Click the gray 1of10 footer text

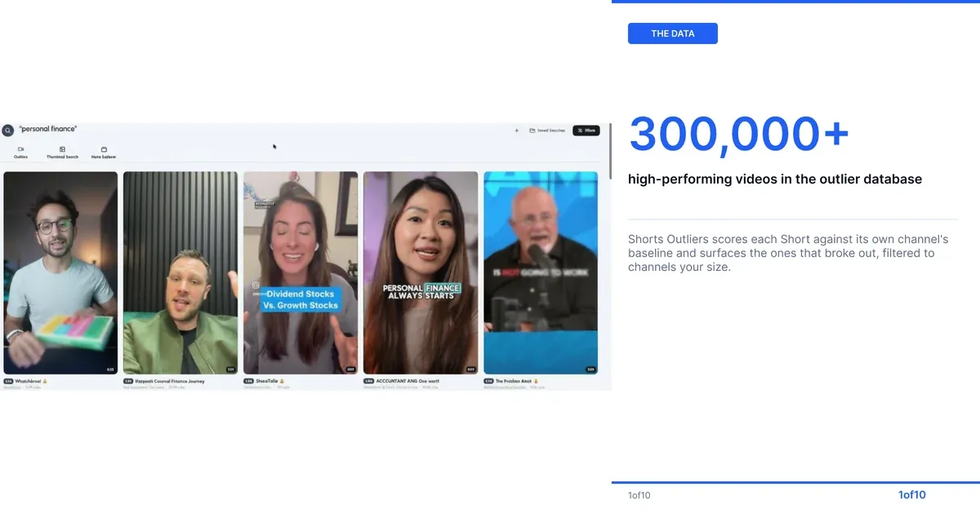[639, 495]
